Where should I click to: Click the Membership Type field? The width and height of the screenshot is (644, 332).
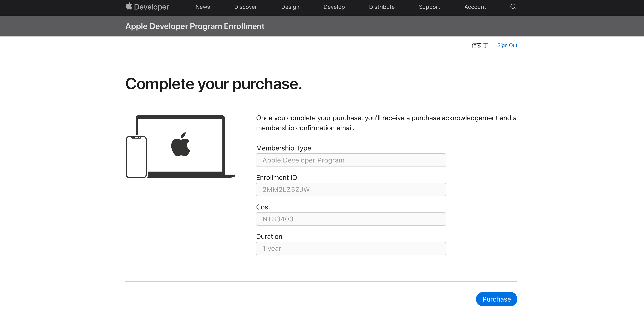pos(350,160)
